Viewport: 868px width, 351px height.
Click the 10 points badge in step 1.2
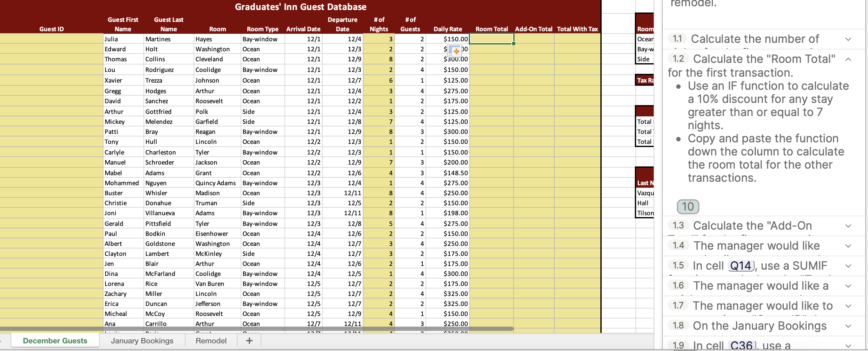point(688,207)
